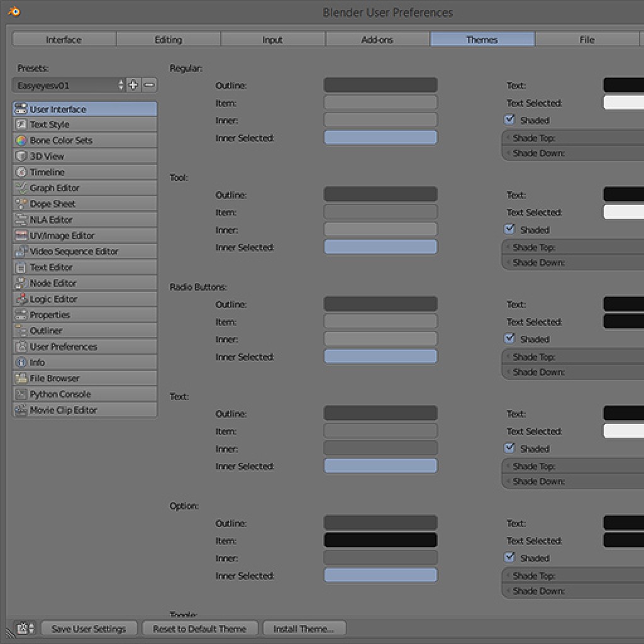Switch to the Add-ons tab
This screenshot has width=644, height=644.
pyautogui.click(x=377, y=39)
